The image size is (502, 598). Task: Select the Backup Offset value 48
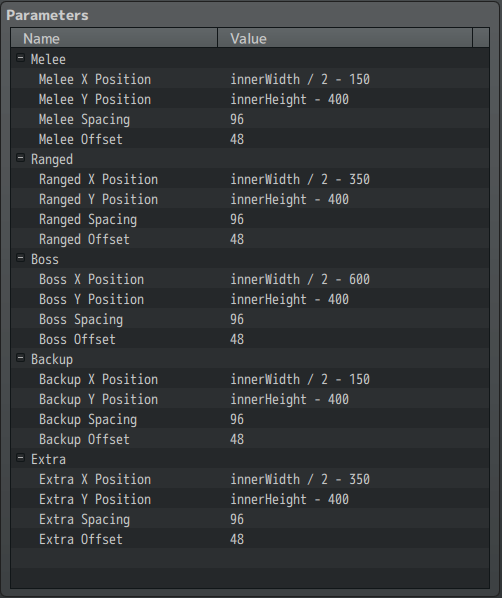coord(237,439)
